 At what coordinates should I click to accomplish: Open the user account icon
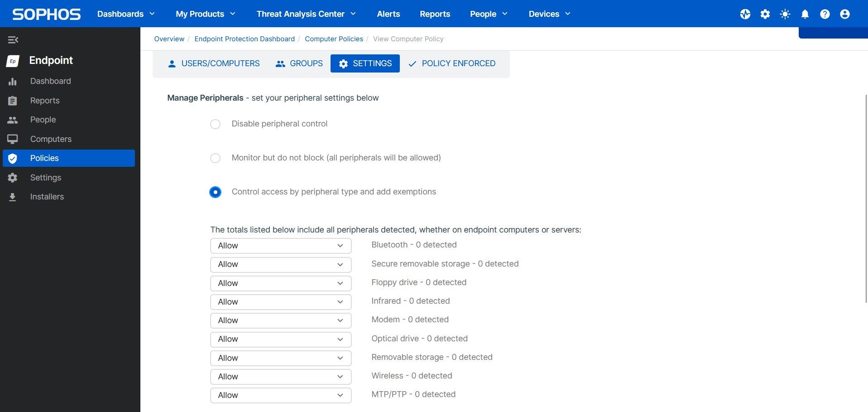point(845,14)
